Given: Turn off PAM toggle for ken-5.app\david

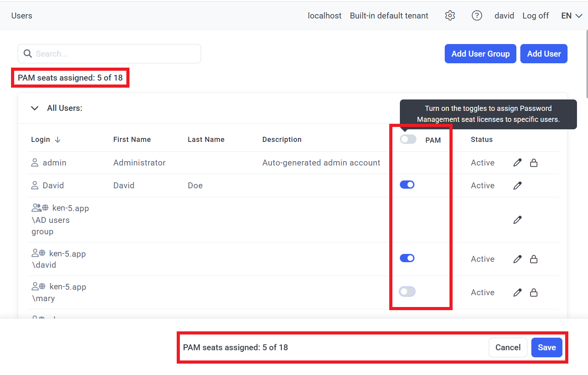Looking at the screenshot, I should pyautogui.click(x=407, y=258).
